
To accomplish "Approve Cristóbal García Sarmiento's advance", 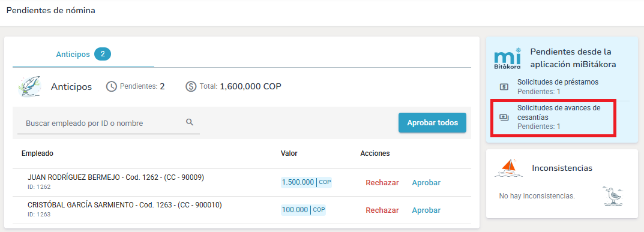I will point(426,210).
